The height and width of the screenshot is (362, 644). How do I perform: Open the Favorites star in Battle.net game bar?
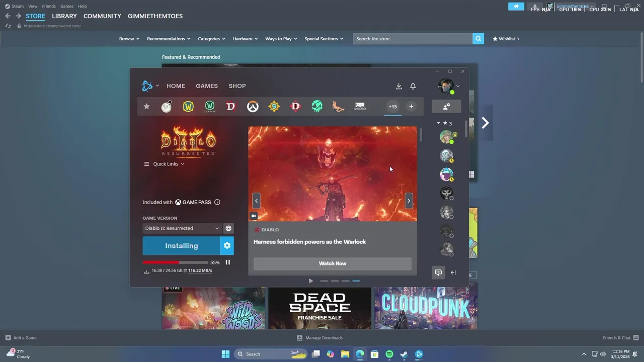[146, 107]
